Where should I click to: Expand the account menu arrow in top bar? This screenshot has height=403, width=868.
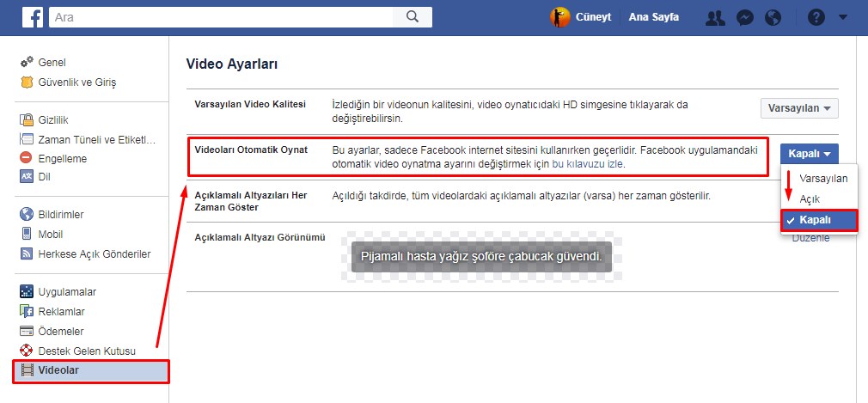(x=843, y=17)
